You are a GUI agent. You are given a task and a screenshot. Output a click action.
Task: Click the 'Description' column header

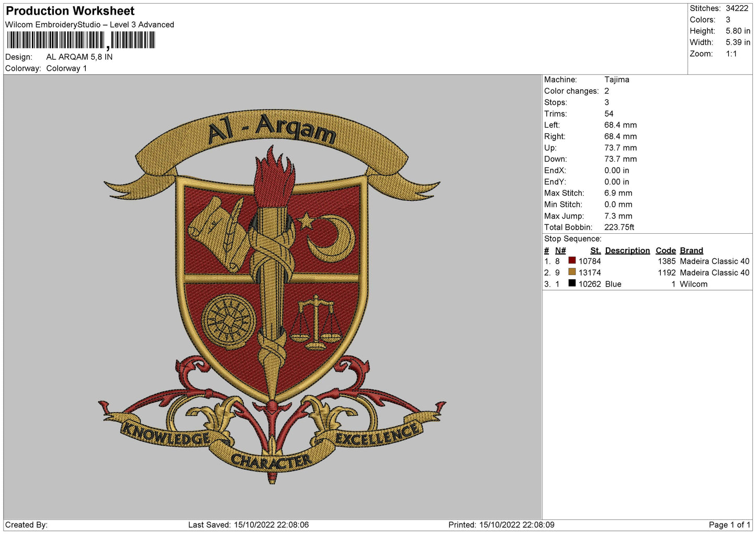(x=627, y=251)
